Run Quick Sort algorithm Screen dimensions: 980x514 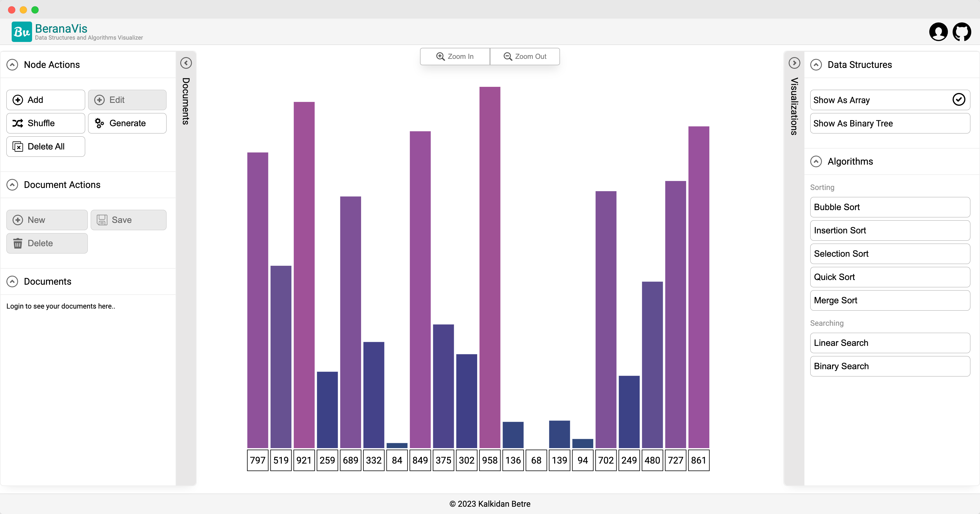click(x=890, y=277)
